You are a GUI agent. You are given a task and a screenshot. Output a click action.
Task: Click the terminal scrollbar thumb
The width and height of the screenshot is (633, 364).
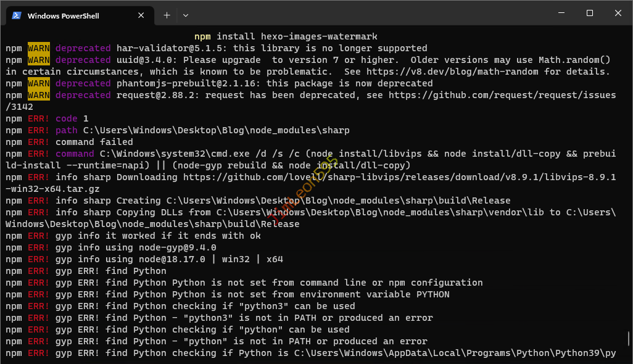point(629,339)
